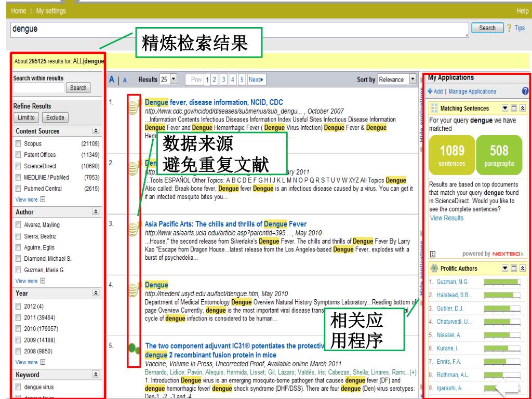Click Guzman, M.G. author bar
Screen dimensions: 532x399
502,282
